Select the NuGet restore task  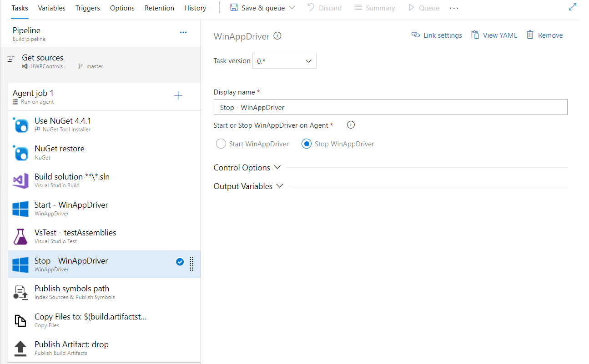pos(104,153)
